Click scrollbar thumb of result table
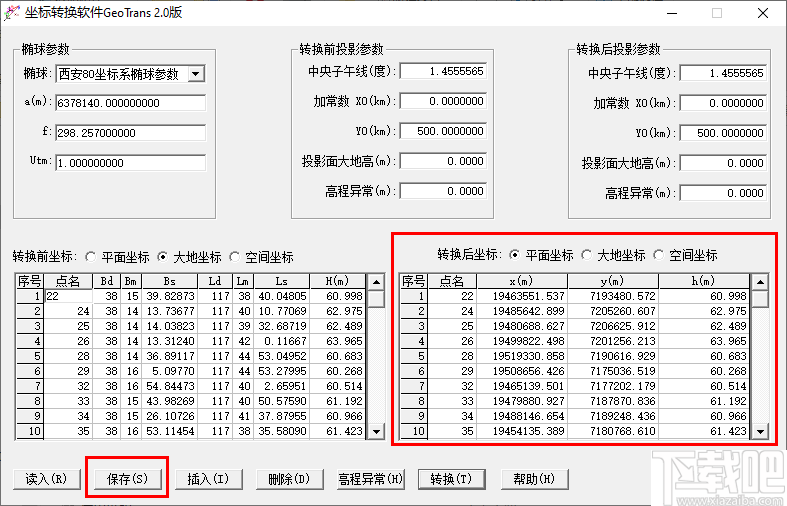This screenshot has height=506, width=787. (760, 298)
